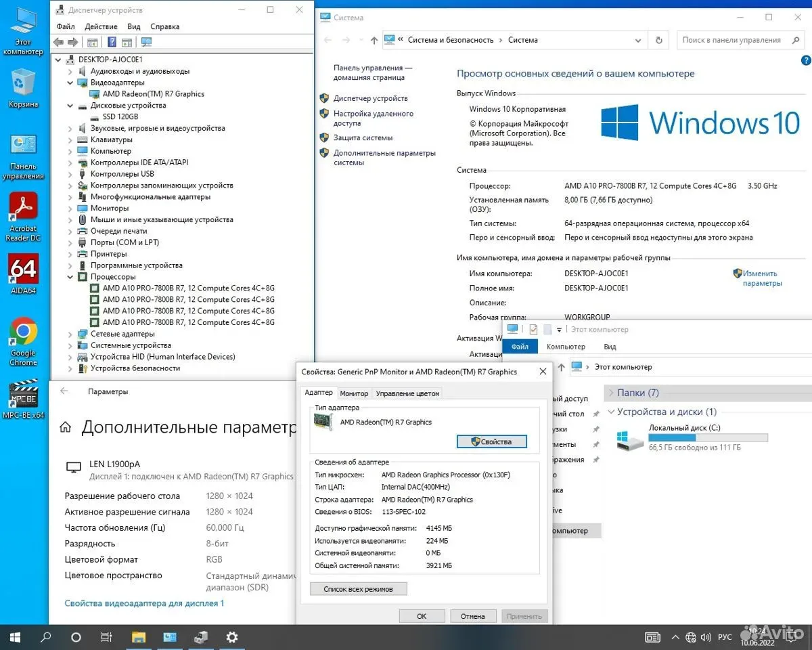The image size is (812, 650).
Task: Open Recycle Bin (Корзина) icon
Action: point(23,88)
